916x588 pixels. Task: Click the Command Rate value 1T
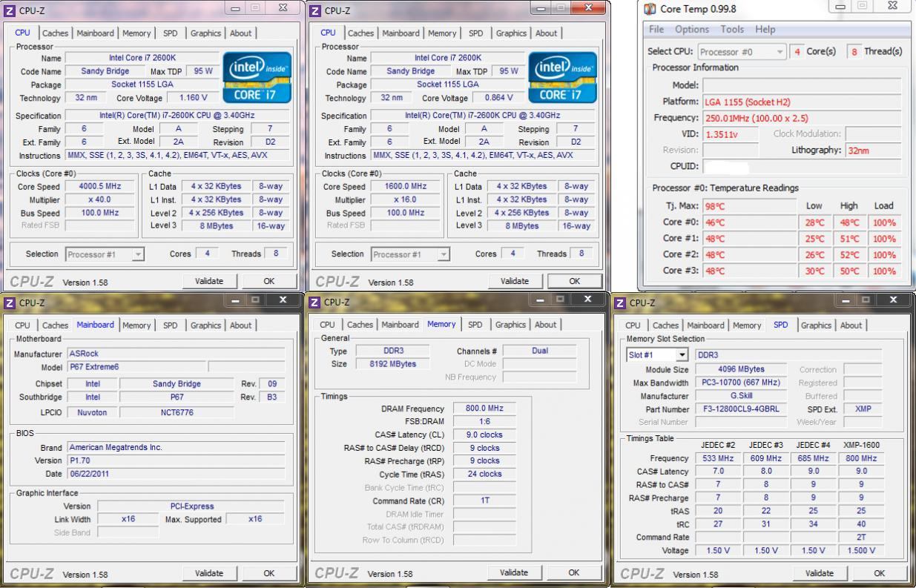(484, 501)
